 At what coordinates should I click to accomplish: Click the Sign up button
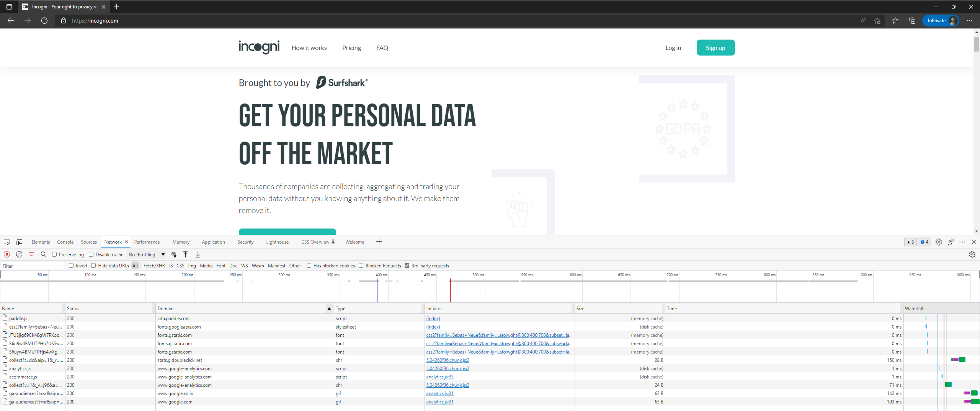(x=715, y=48)
